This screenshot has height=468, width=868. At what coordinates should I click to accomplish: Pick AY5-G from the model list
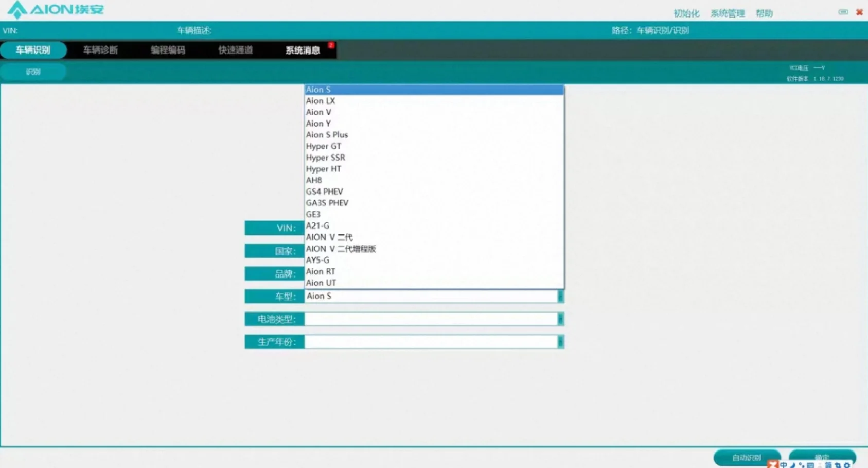(434, 260)
